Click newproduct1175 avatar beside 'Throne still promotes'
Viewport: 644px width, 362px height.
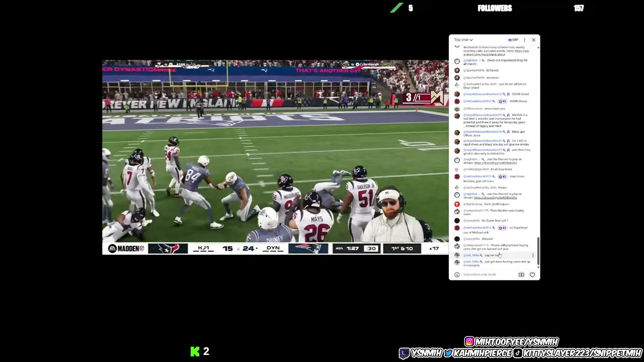457,246
